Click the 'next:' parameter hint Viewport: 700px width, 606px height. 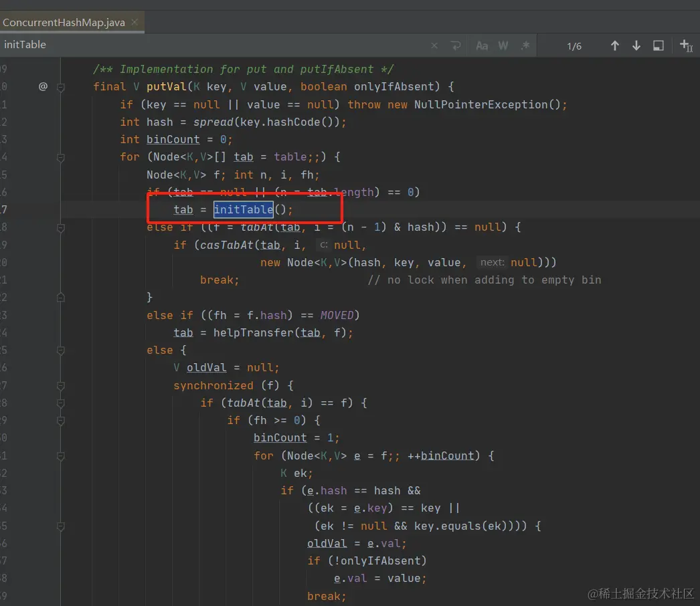[493, 262]
